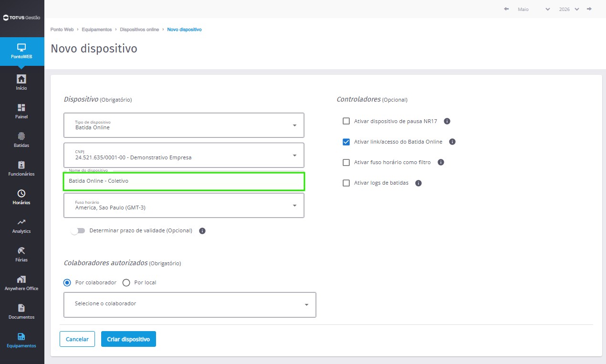
Task: Open Documentos file icon
Action: click(21, 308)
